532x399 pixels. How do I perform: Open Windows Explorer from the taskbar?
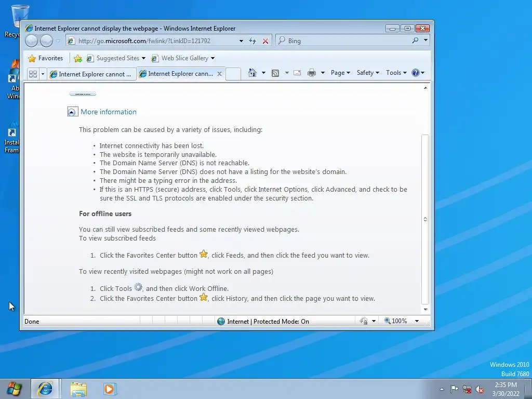coord(78,389)
